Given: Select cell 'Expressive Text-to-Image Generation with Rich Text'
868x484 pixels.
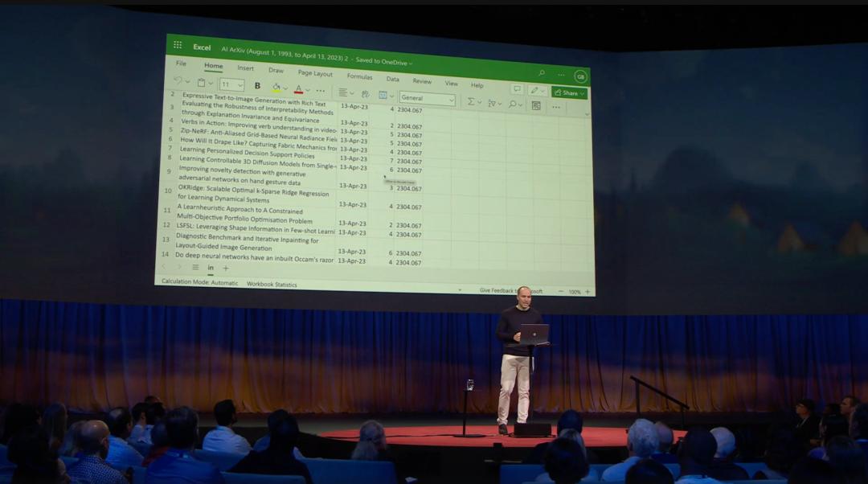Looking at the screenshot, I should pyautogui.click(x=253, y=99).
